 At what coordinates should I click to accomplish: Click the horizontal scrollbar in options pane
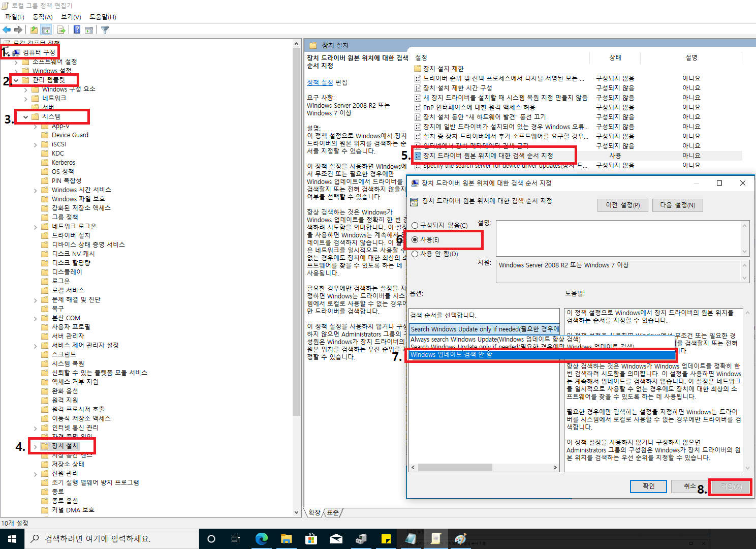[484, 467]
